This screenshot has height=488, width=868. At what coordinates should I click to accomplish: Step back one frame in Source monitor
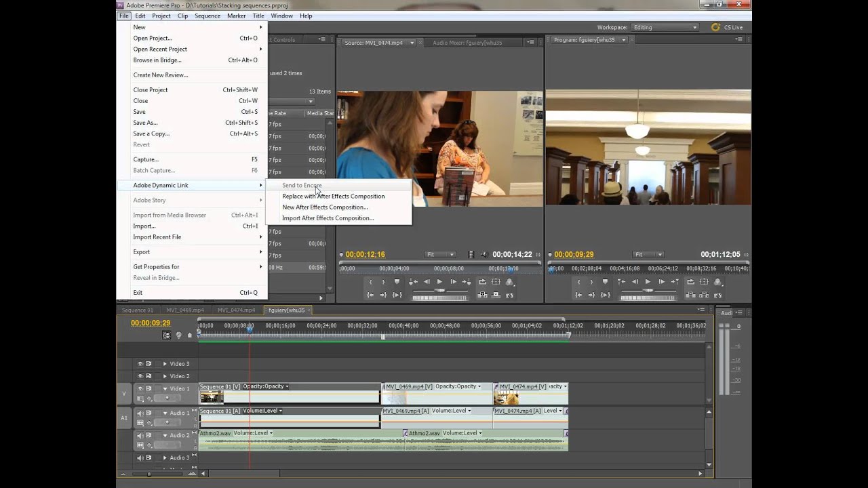click(427, 282)
